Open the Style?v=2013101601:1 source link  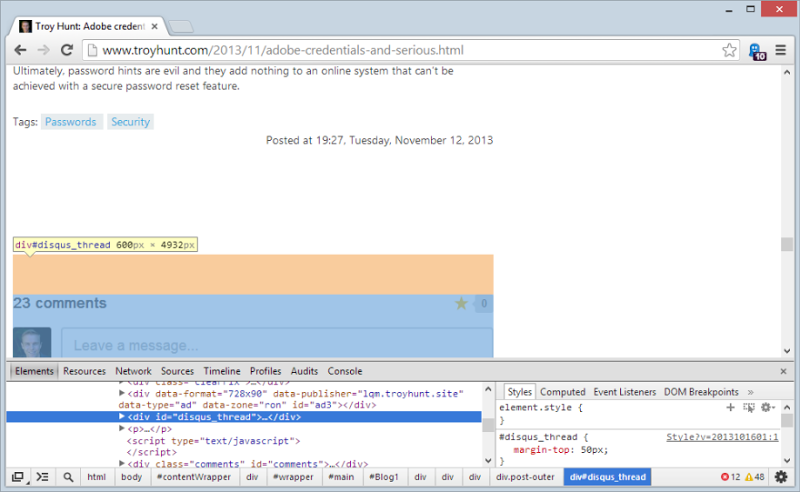722,437
